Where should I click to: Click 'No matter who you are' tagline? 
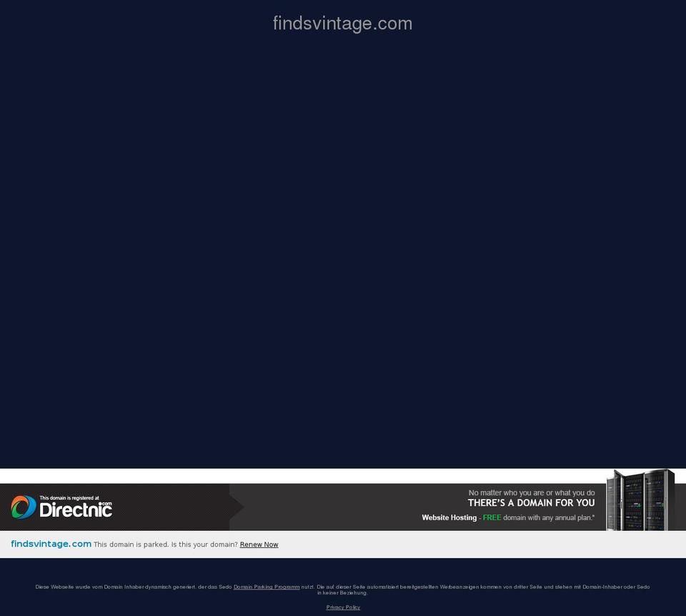532,492
